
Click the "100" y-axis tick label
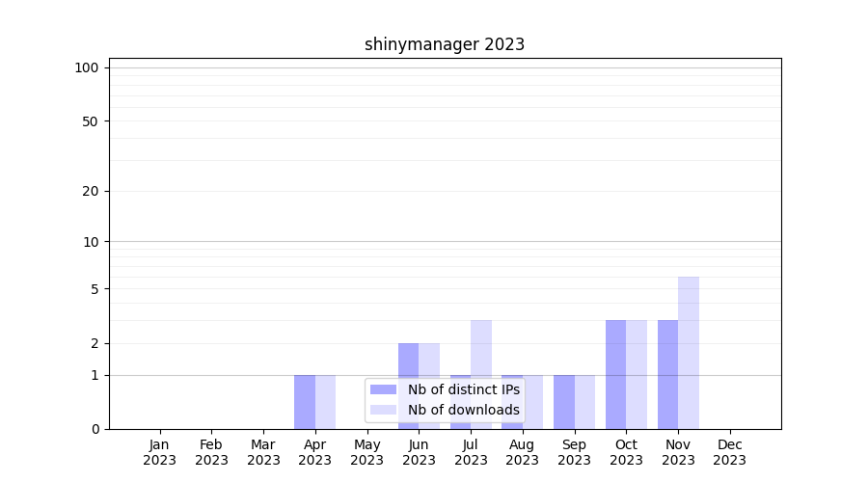point(87,67)
